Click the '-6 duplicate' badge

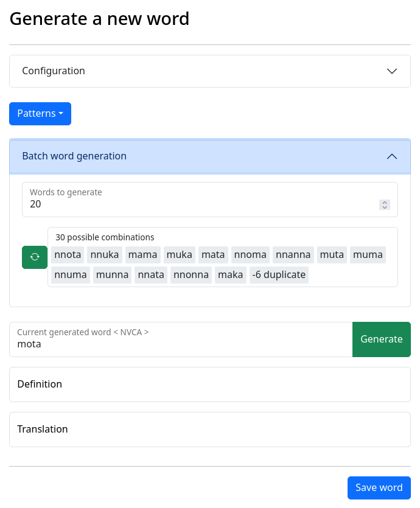pos(279,275)
